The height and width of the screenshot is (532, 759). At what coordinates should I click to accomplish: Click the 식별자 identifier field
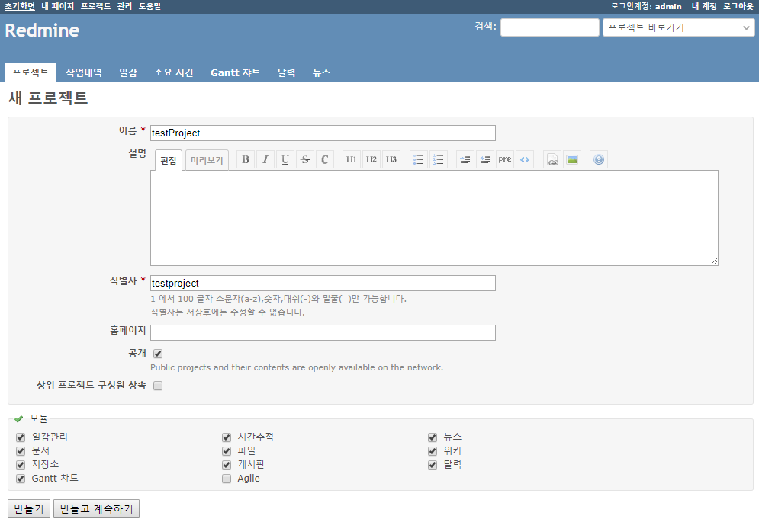point(323,283)
